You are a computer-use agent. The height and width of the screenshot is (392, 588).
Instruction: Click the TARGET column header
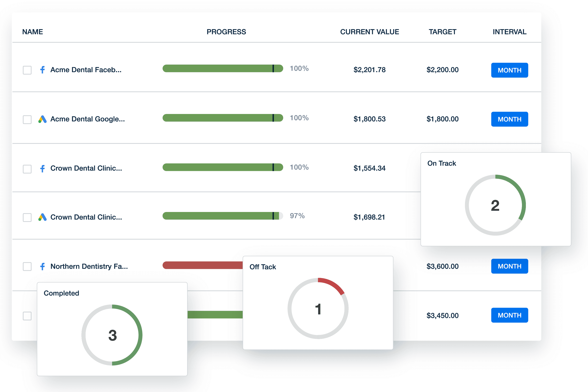coord(442,32)
